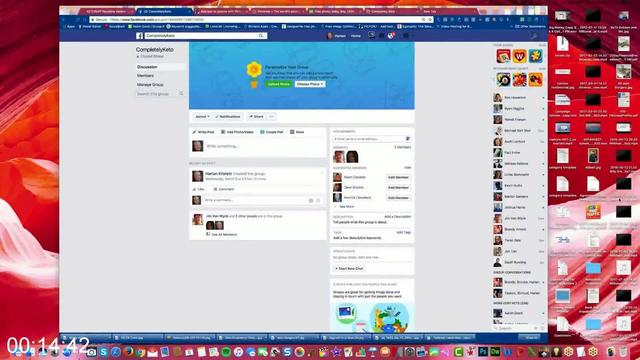The height and width of the screenshot is (360, 640).
Task: Open the More dropdown in the post composer
Action: (297, 132)
